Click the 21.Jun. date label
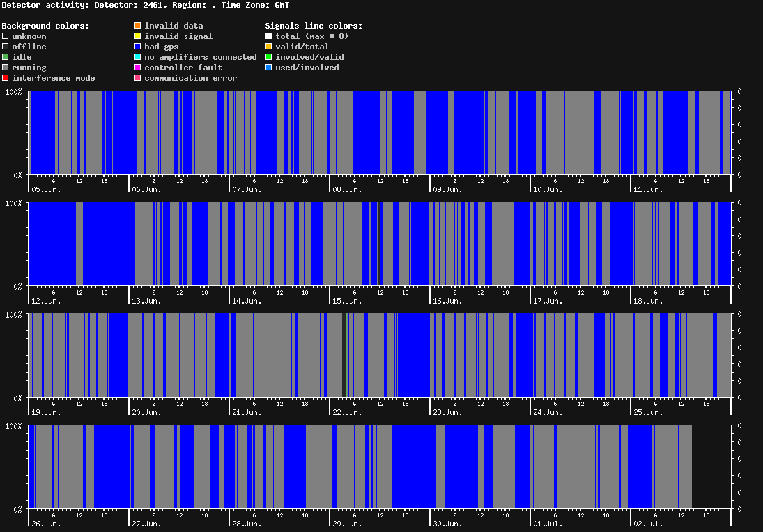This screenshot has width=763, height=532. point(247,412)
